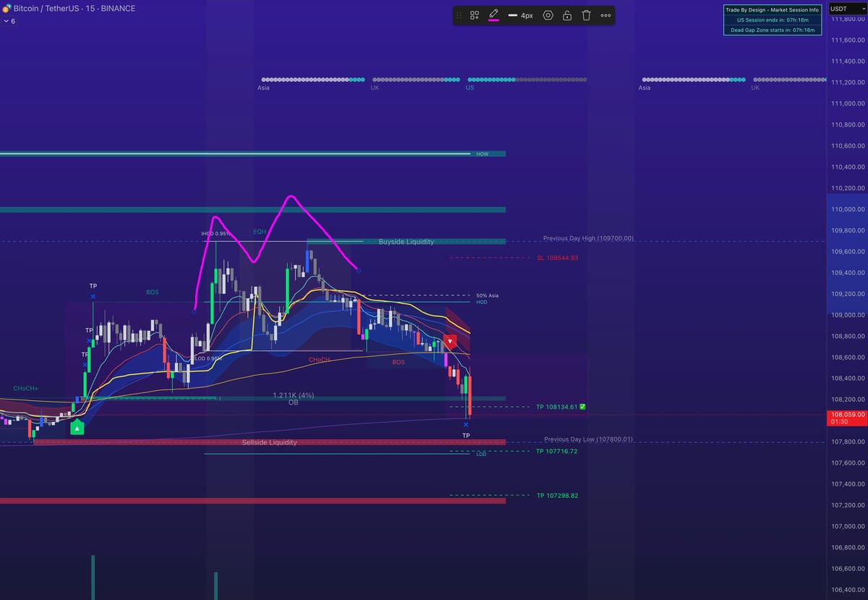Image resolution: width=868 pixels, height=600 pixels.
Task: Click the 111,000.00 price scale value
Action: point(846,103)
